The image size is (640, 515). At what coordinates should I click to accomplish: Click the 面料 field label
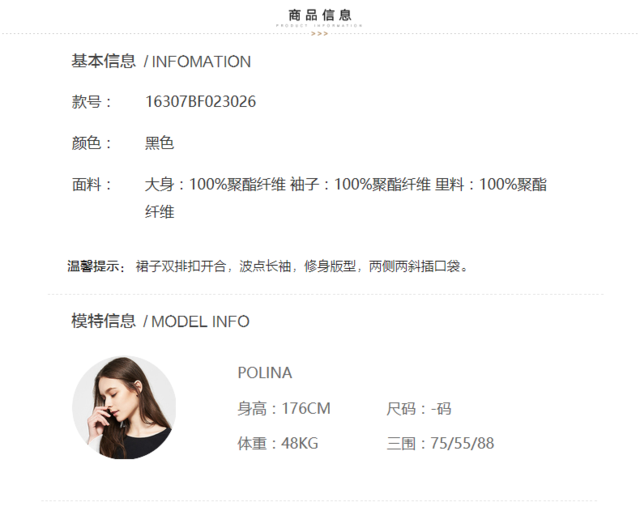click(91, 184)
